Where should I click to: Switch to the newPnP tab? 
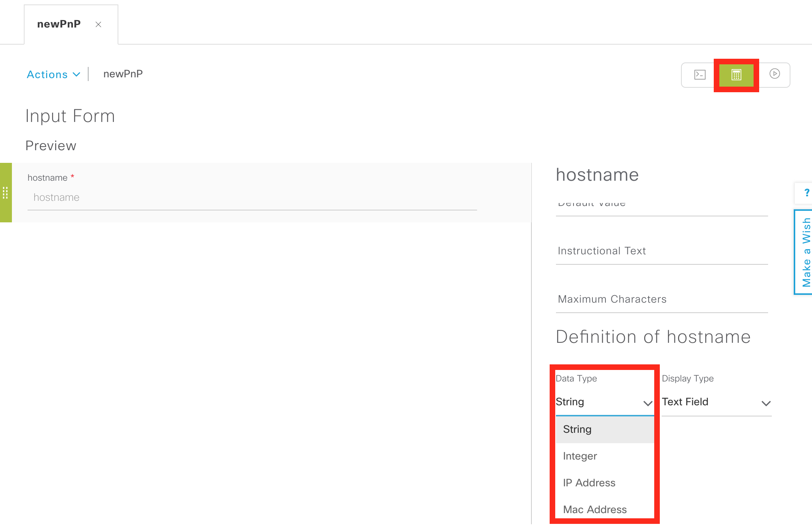tap(59, 24)
